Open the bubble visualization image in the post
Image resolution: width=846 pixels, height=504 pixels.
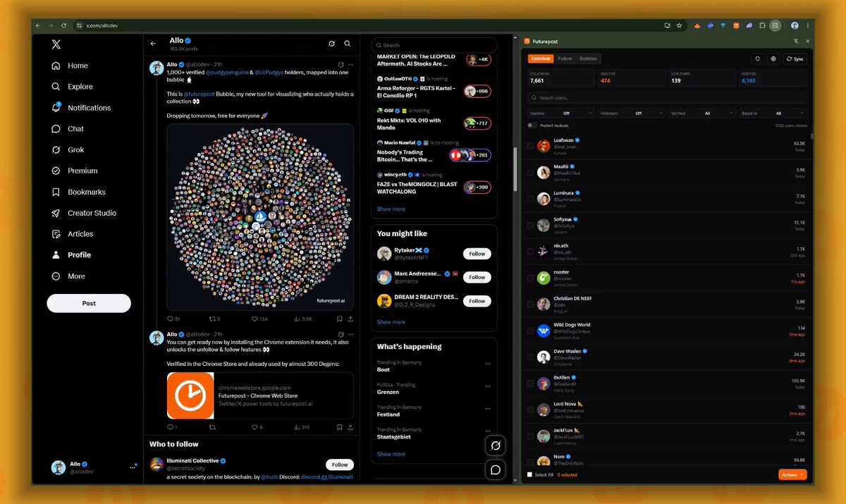260,217
